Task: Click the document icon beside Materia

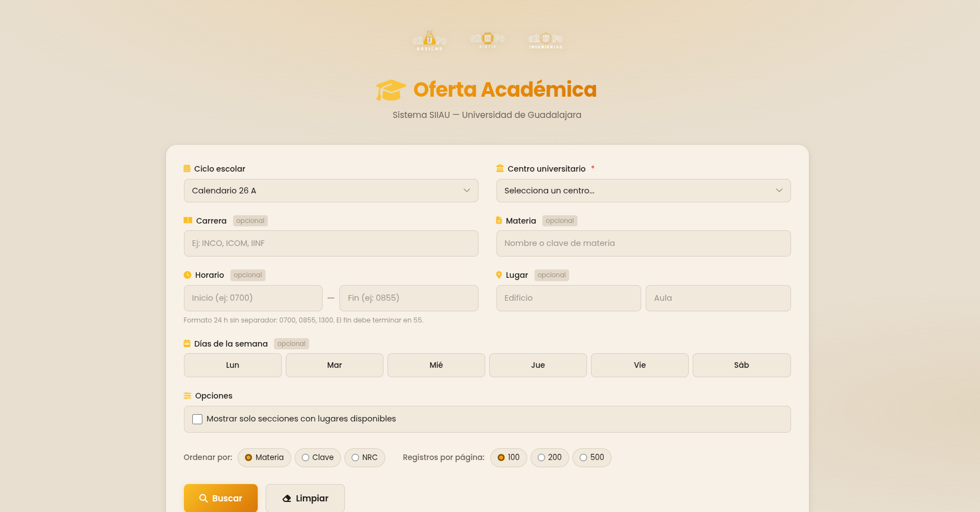Action: (x=499, y=220)
